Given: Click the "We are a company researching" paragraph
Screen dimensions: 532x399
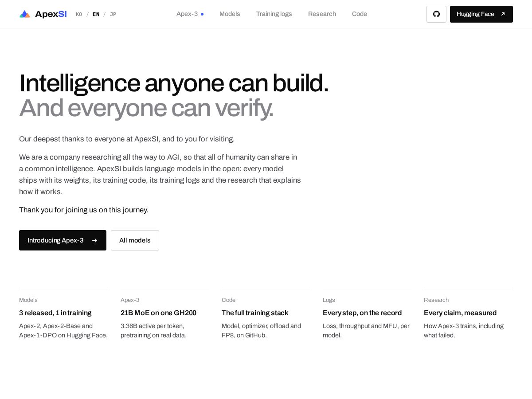Looking at the screenshot, I should coord(160,175).
